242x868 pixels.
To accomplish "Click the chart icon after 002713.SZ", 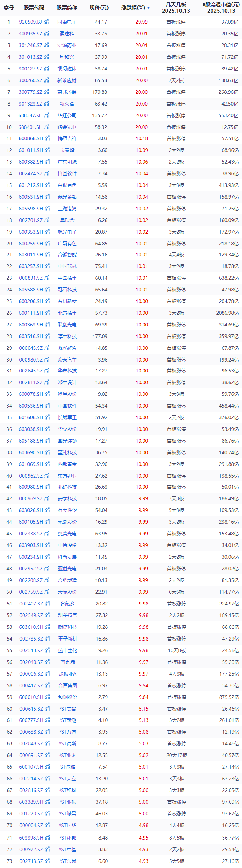I will (47, 861).
